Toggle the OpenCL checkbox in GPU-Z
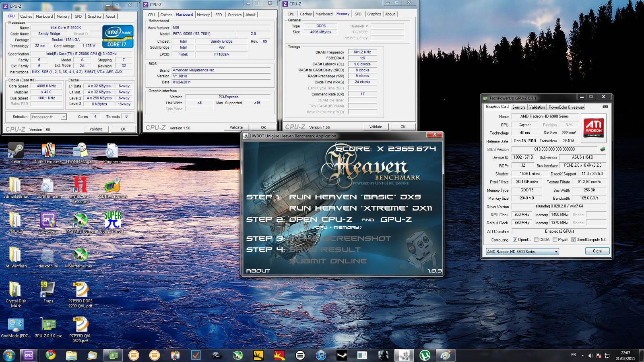 [515, 240]
